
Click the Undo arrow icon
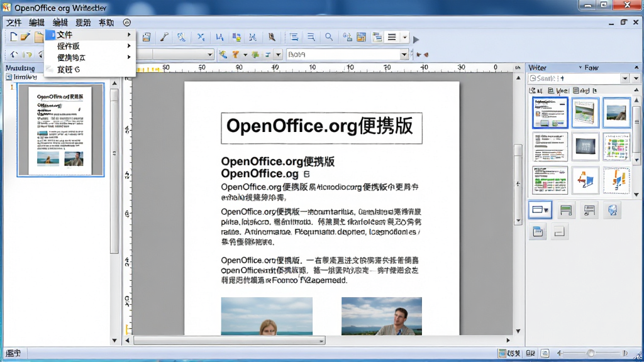click(x=14, y=54)
